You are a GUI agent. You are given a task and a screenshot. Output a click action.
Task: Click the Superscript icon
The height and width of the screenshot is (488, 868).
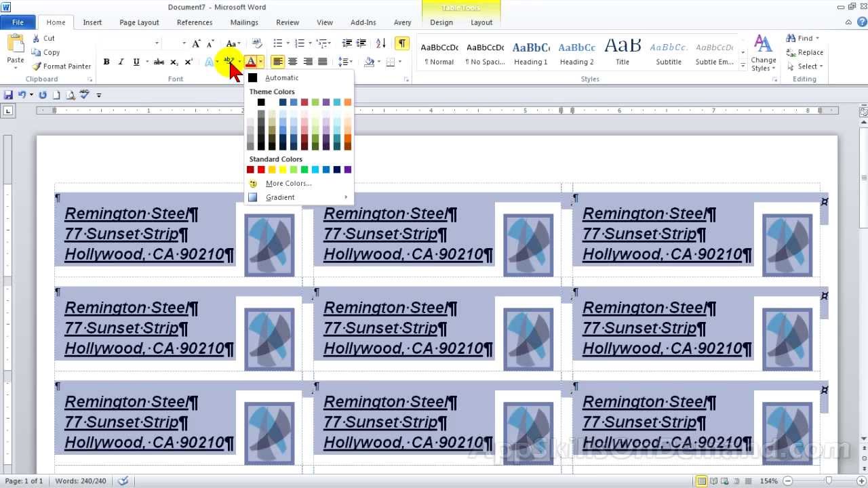[x=189, y=62]
